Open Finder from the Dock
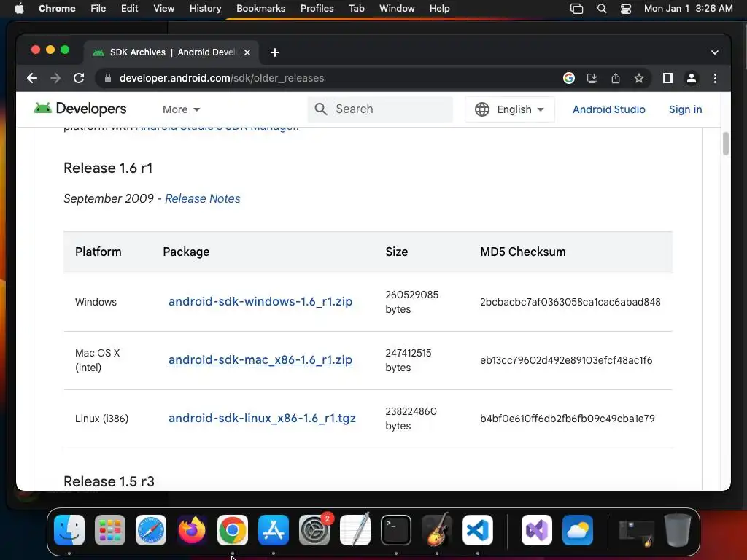The height and width of the screenshot is (560, 747). [x=69, y=529]
